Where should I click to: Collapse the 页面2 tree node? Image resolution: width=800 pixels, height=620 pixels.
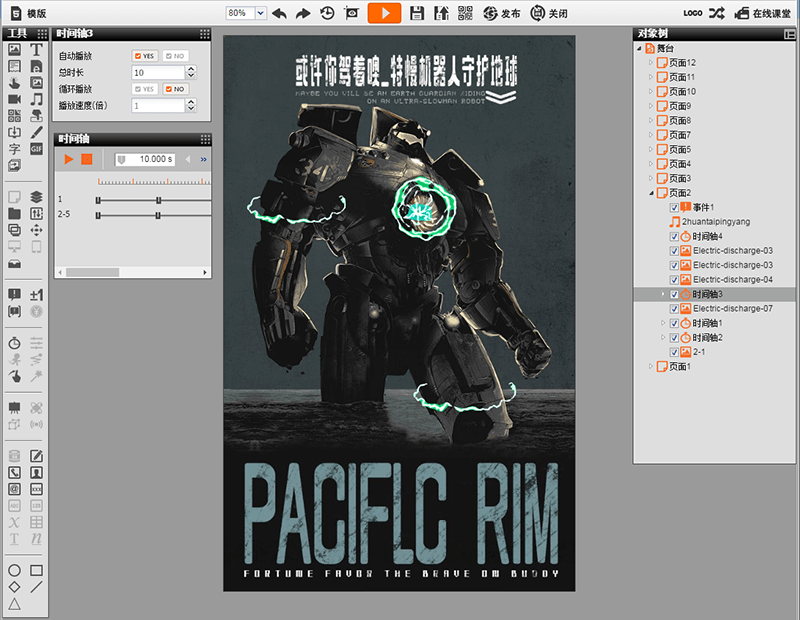tap(650, 193)
